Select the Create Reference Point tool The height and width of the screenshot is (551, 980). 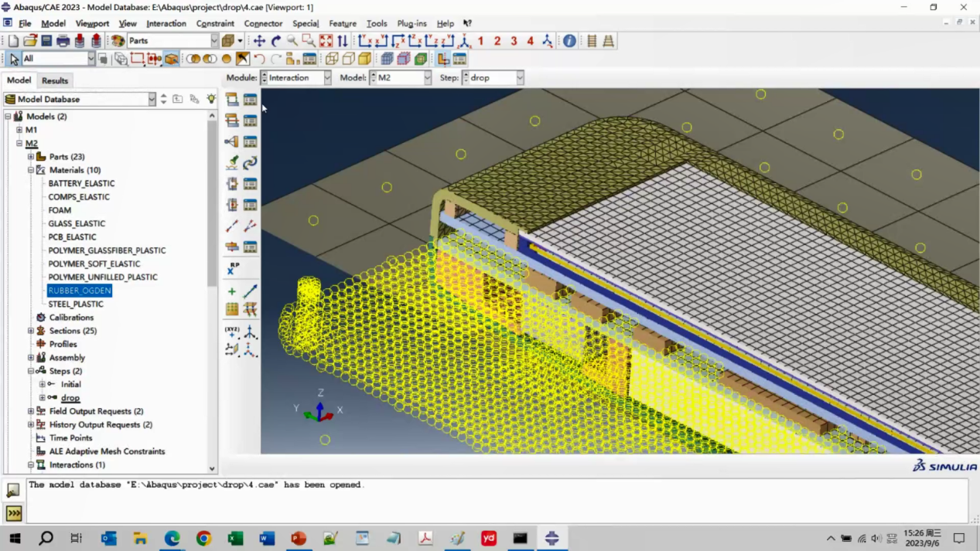232,268
